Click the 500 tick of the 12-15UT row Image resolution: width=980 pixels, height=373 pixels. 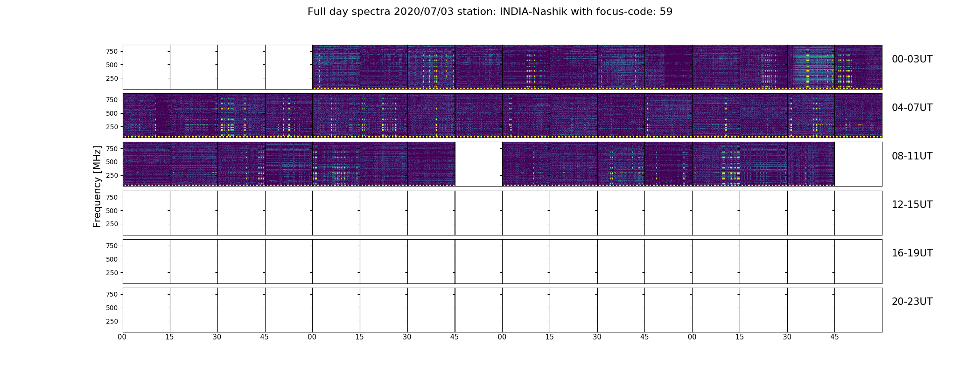pyautogui.click(x=112, y=211)
